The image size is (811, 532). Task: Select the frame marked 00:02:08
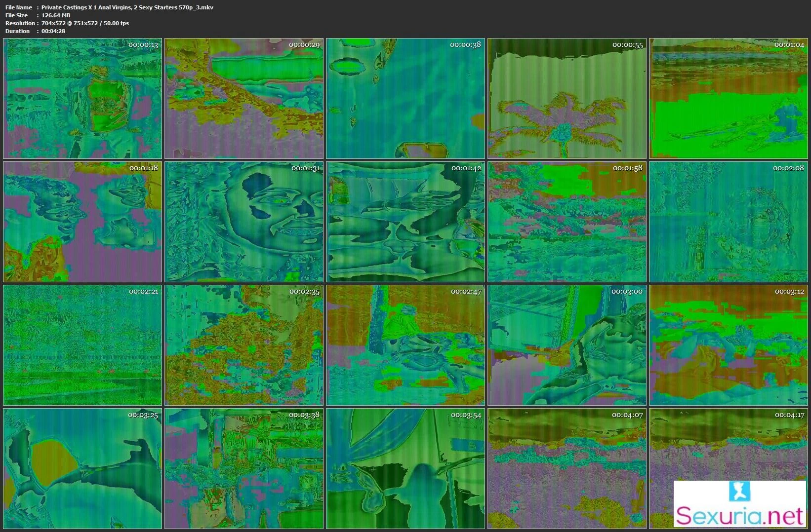tap(729, 222)
